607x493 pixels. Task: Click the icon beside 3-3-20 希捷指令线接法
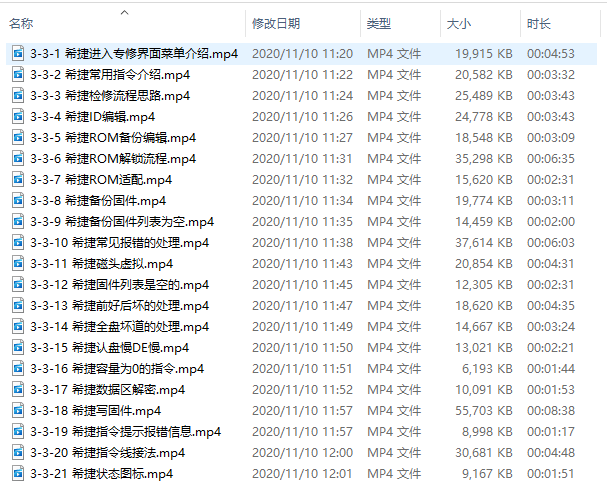click(x=18, y=452)
